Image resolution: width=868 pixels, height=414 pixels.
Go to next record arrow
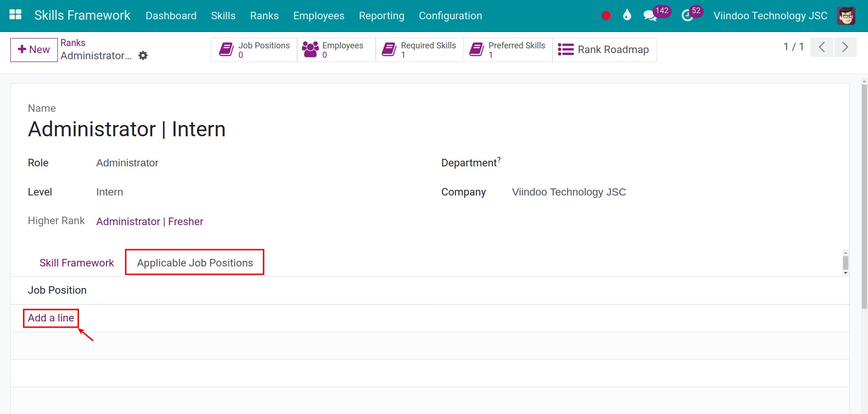845,47
